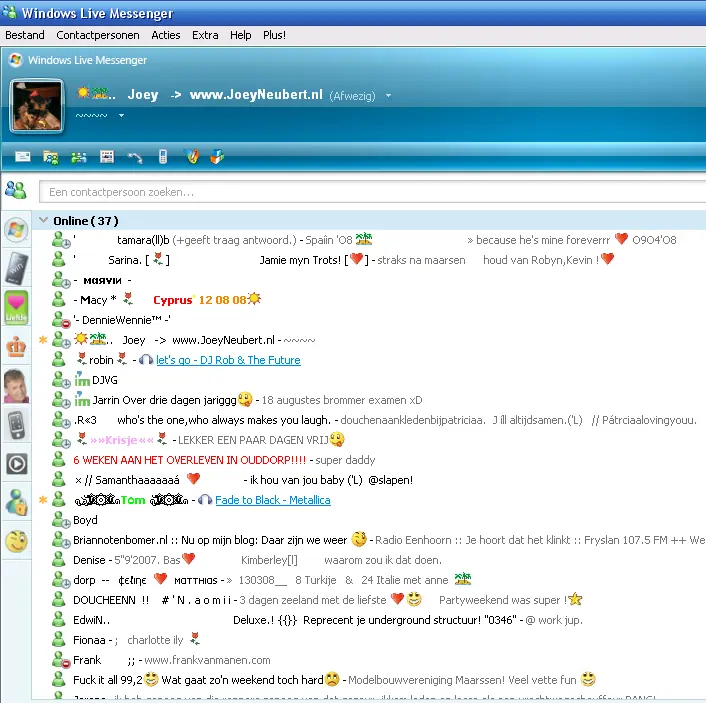Image resolution: width=706 pixels, height=703 pixels.
Task: Open the Acties menu
Action: (166, 35)
